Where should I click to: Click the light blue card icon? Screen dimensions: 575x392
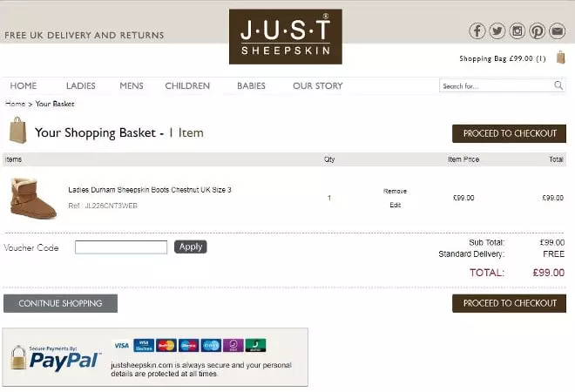click(x=211, y=346)
